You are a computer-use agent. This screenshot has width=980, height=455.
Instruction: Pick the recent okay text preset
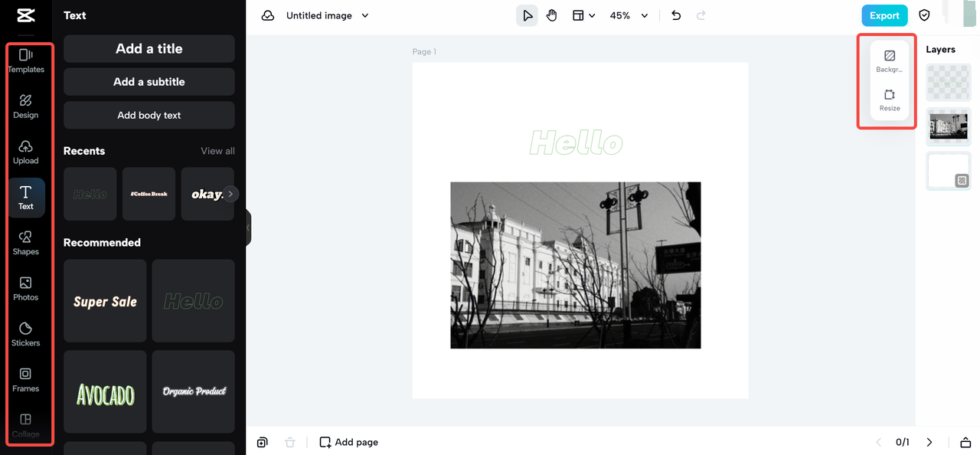click(x=207, y=194)
